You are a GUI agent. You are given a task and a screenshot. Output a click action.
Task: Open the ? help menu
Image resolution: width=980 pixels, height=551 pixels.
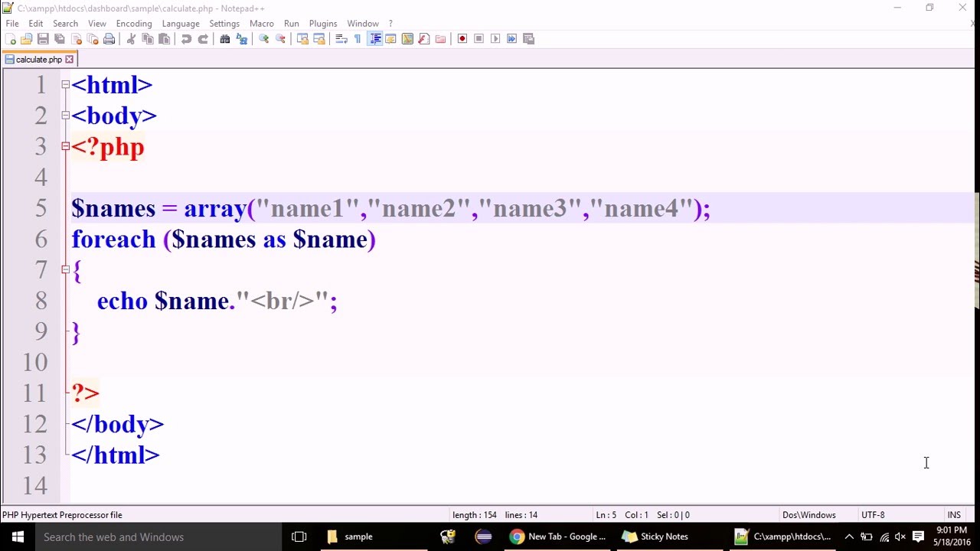point(390,24)
